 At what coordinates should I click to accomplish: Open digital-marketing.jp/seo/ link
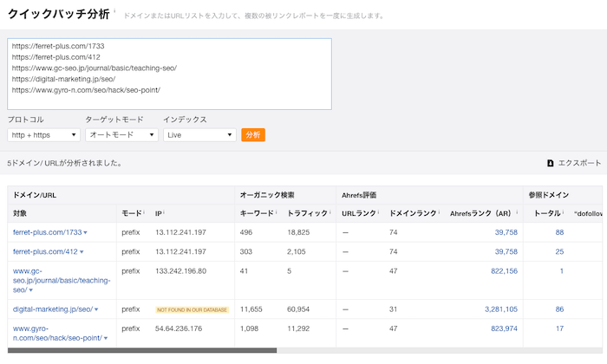(x=53, y=309)
